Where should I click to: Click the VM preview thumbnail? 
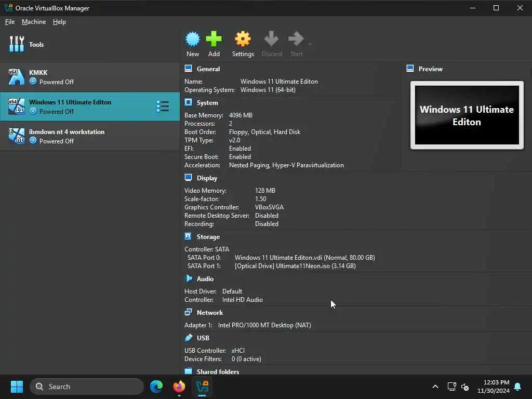pos(467,115)
